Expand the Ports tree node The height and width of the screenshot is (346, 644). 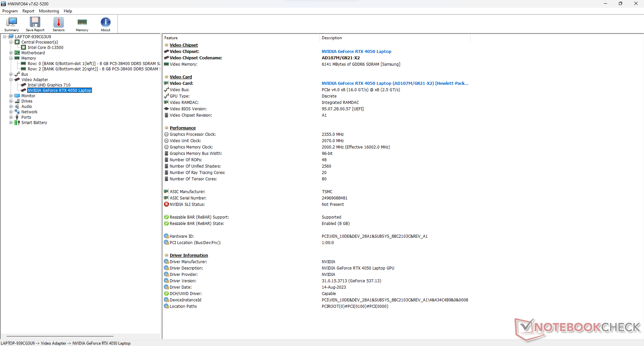point(11,117)
